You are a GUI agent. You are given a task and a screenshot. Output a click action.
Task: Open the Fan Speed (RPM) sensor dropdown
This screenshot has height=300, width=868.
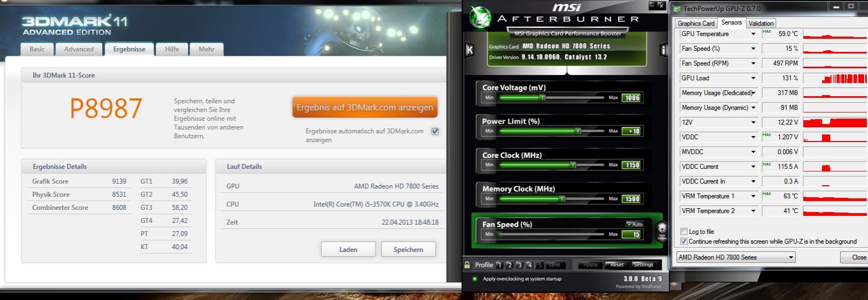[x=753, y=63]
